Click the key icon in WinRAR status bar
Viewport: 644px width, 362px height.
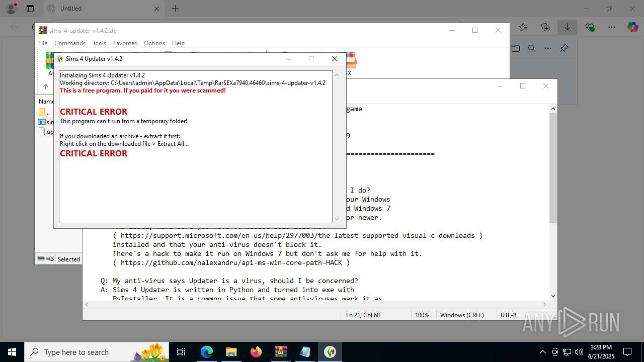coord(50,259)
